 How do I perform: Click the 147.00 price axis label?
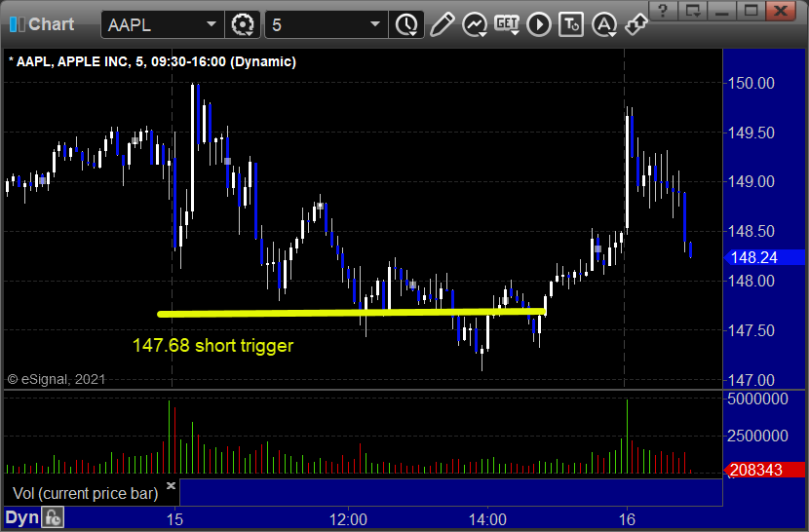[751, 380]
